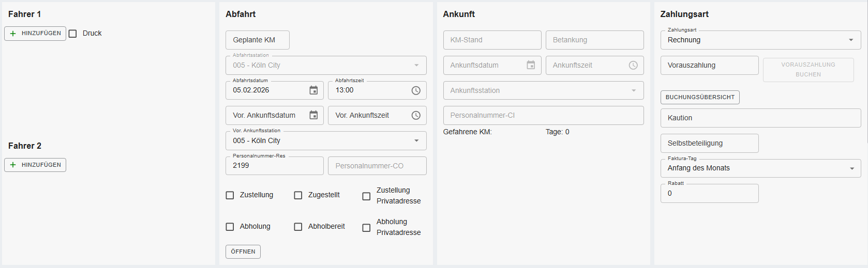The image size is (868, 268).
Task: Toggle the Abholung Privatadresse checkbox
Action: coord(366,228)
